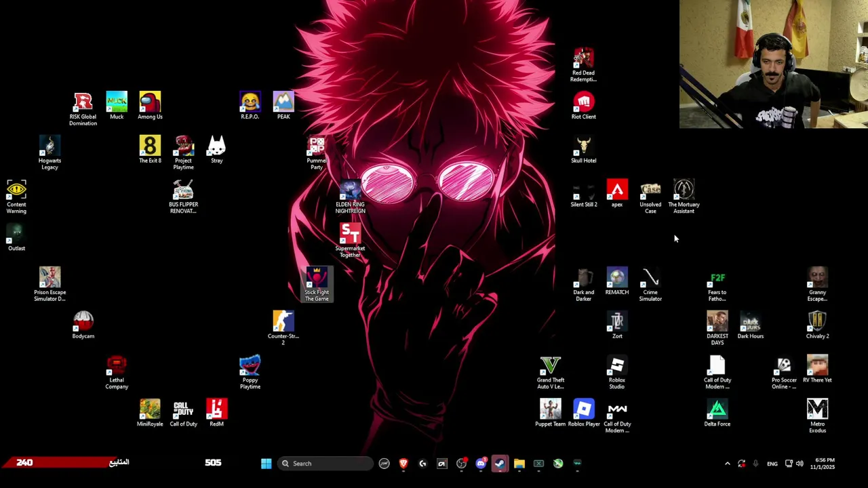The image size is (868, 488).
Task: Select the Roblox Player icon
Action: 583,413
